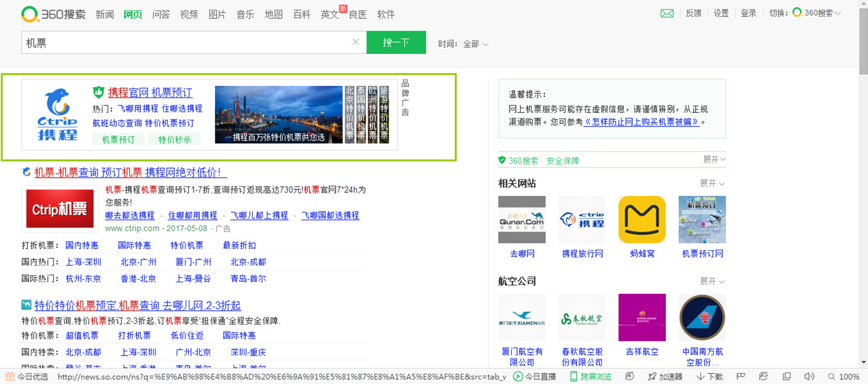The height and width of the screenshot is (384, 868).
Task: Click the 泰国特价机票 vertical banner
Action: click(361, 114)
